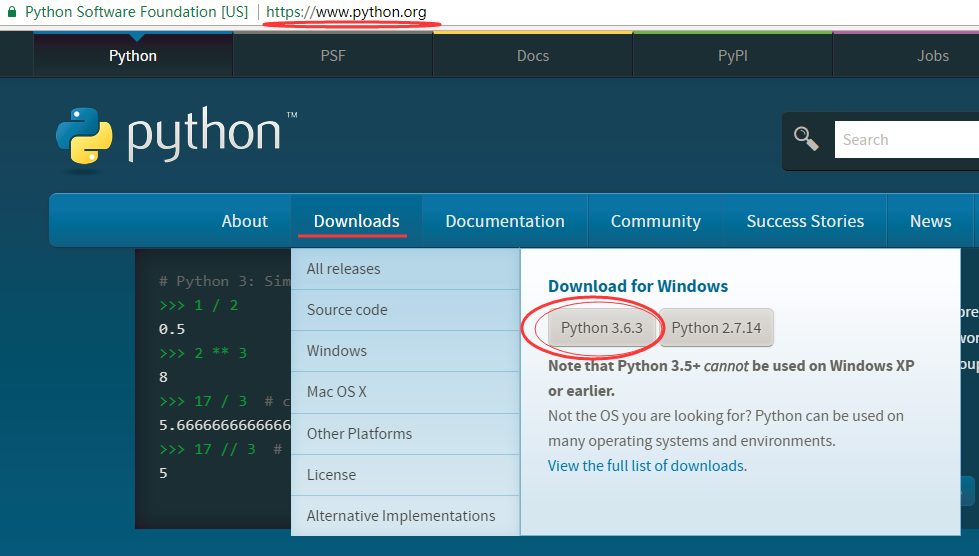Click the Python 2.7.14 download button
Viewport: 979px width, 556px height.
click(x=716, y=328)
